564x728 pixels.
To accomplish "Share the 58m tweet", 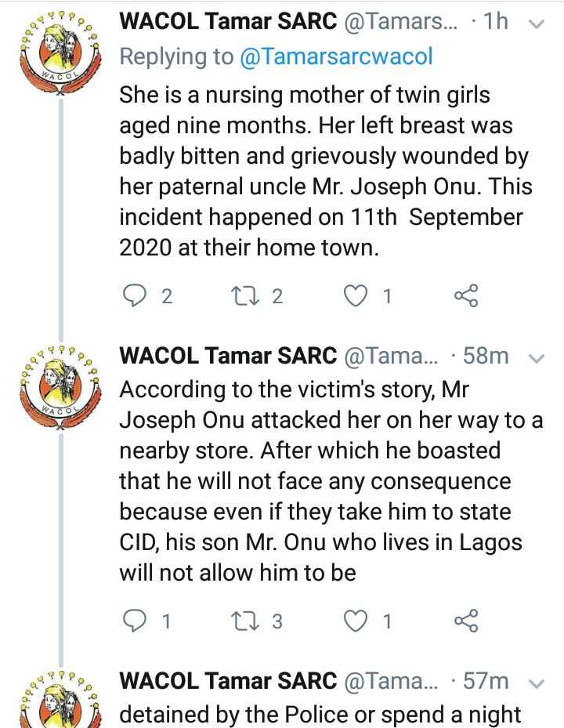I will click(466, 621).
